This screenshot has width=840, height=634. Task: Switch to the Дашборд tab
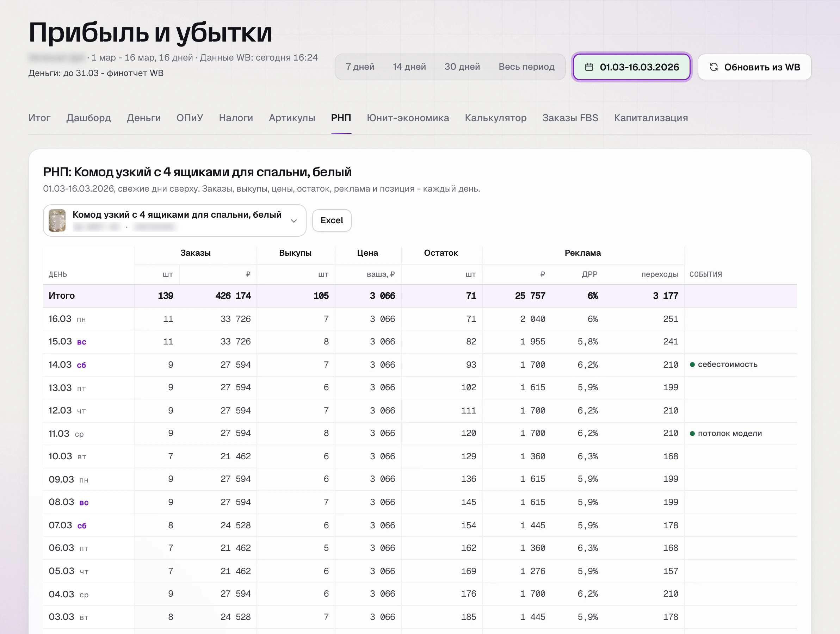click(x=88, y=118)
